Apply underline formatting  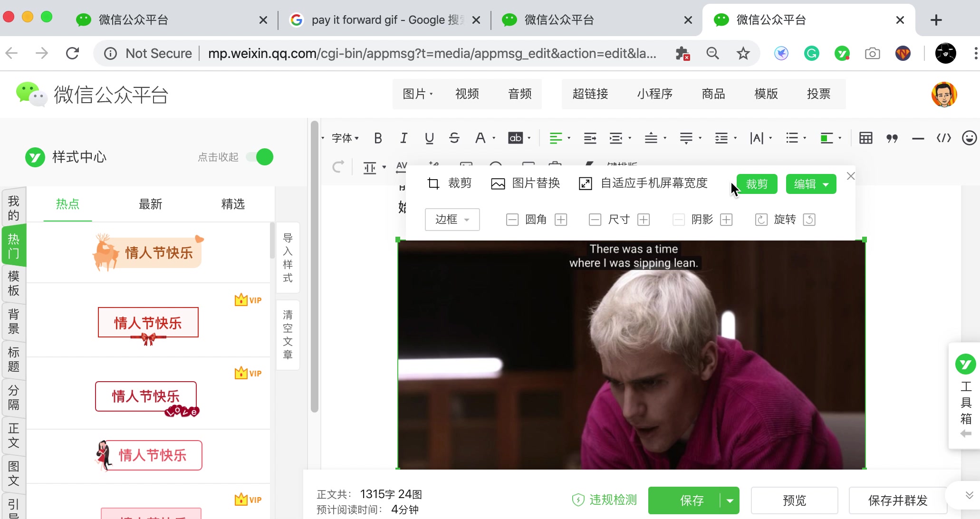tap(429, 138)
